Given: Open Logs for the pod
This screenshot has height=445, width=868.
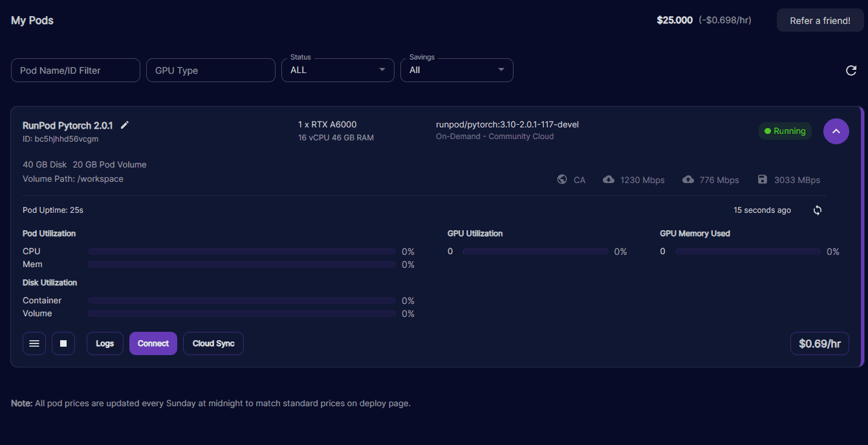Looking at the screenshot, I should tap(105, 343).
